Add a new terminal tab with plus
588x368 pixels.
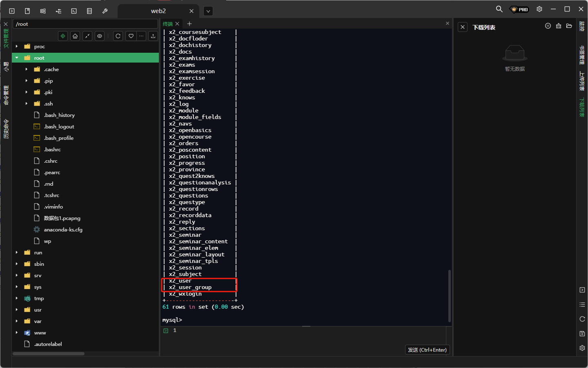tap(189, 24)
